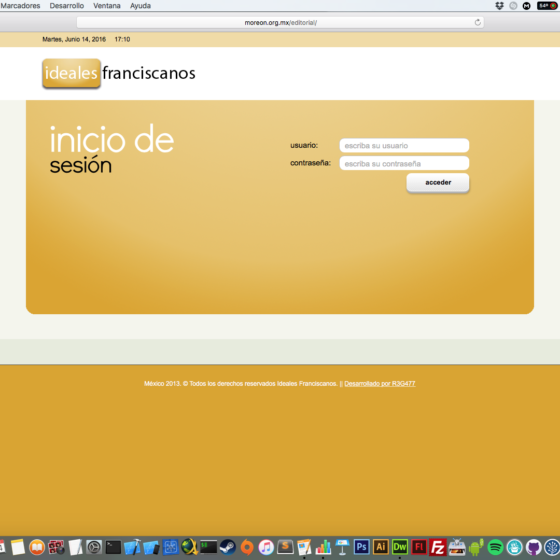
Task: Open Dreamweaver in the dock
Action: (400, 547)
